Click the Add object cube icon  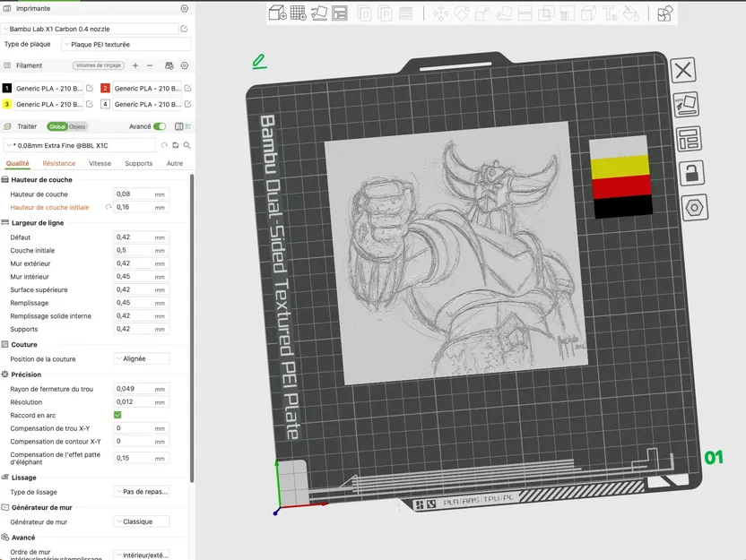pyautogui.click(x=277, y=13)
